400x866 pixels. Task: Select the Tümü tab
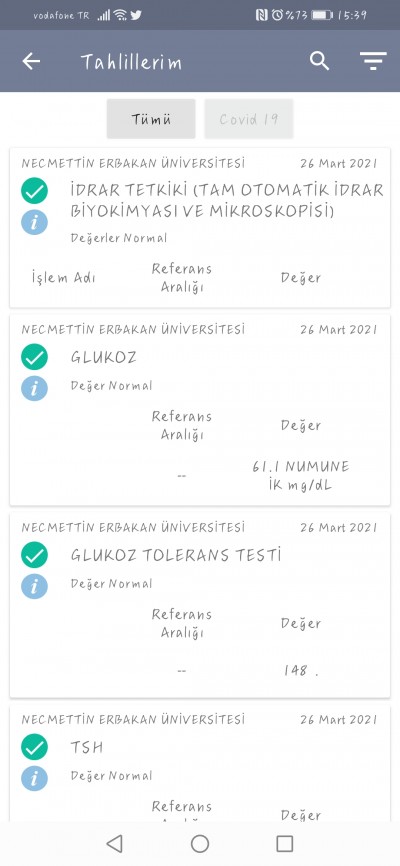point(151,119)
